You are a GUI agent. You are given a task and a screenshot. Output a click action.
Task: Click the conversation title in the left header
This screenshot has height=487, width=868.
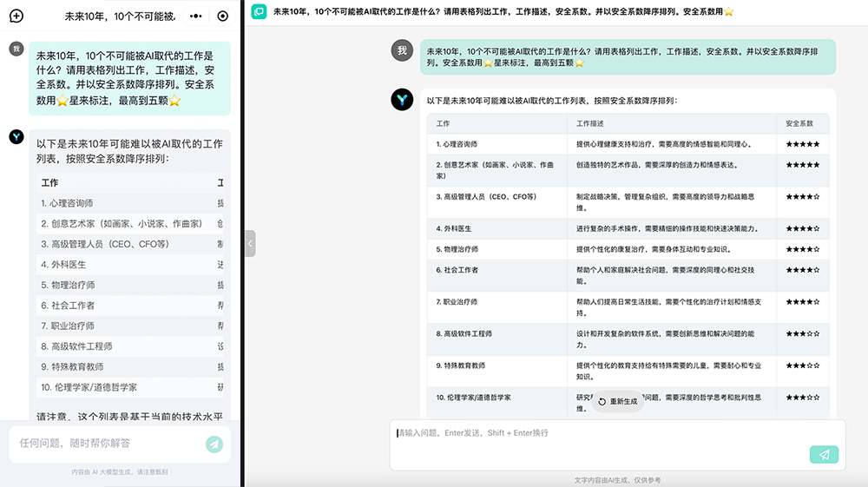[x=119, y=16]
